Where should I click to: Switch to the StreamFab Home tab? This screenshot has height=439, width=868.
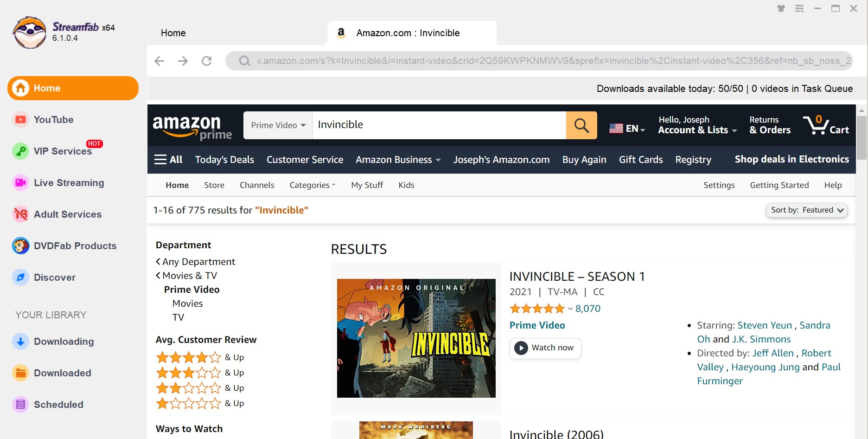173,33
